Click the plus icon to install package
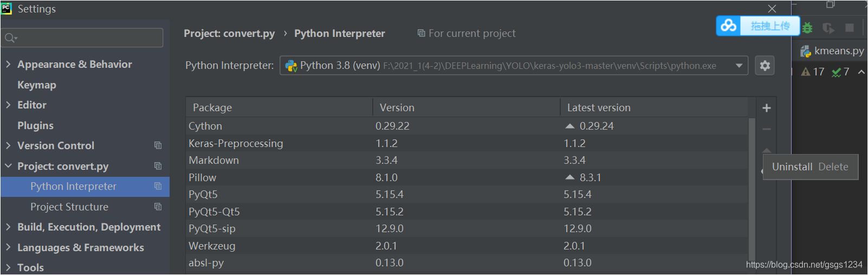868x275 pixels. tap(766, 108)
